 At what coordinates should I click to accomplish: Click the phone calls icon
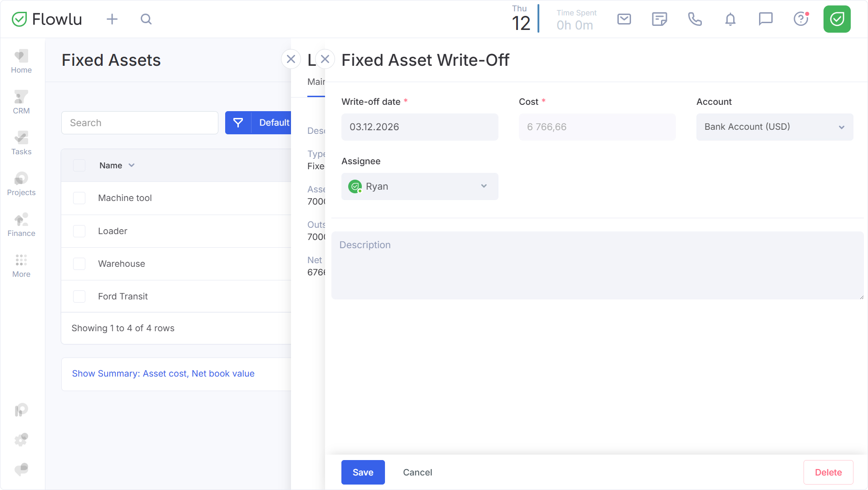[x=695, y=19]
